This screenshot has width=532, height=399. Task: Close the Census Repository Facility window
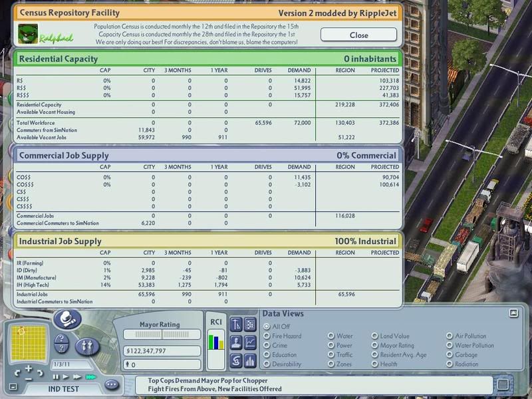tap(358, 35)
